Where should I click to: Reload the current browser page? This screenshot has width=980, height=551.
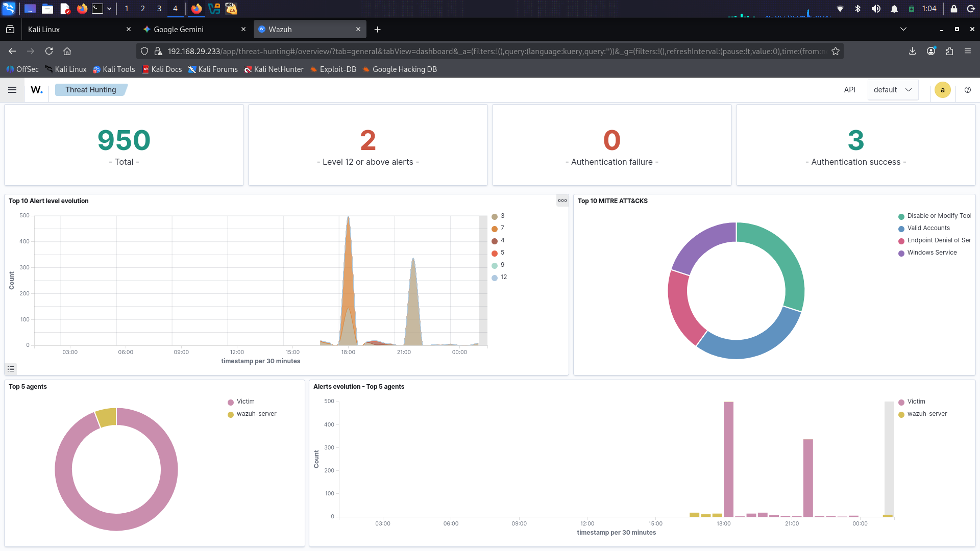pyautogui.click(x=49, y=51)
